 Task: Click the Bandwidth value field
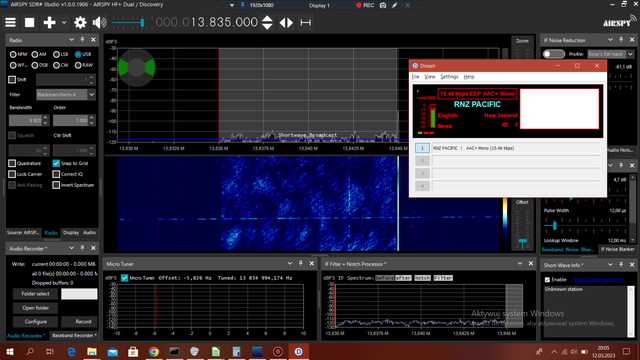point(25,120)
